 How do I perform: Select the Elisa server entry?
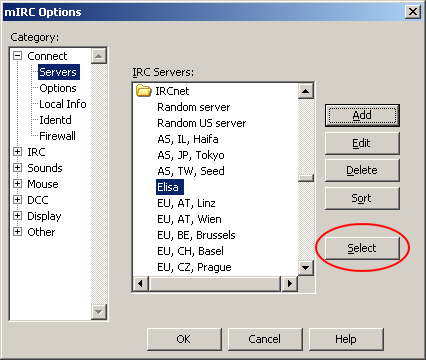point(170,187)
